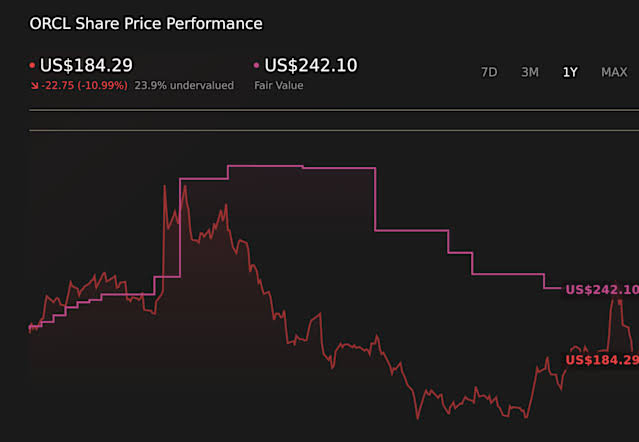Click the big vertical drop in fair value line
Image resolution: width=639 pixels, height=442 pixels.
pos(375,199)
